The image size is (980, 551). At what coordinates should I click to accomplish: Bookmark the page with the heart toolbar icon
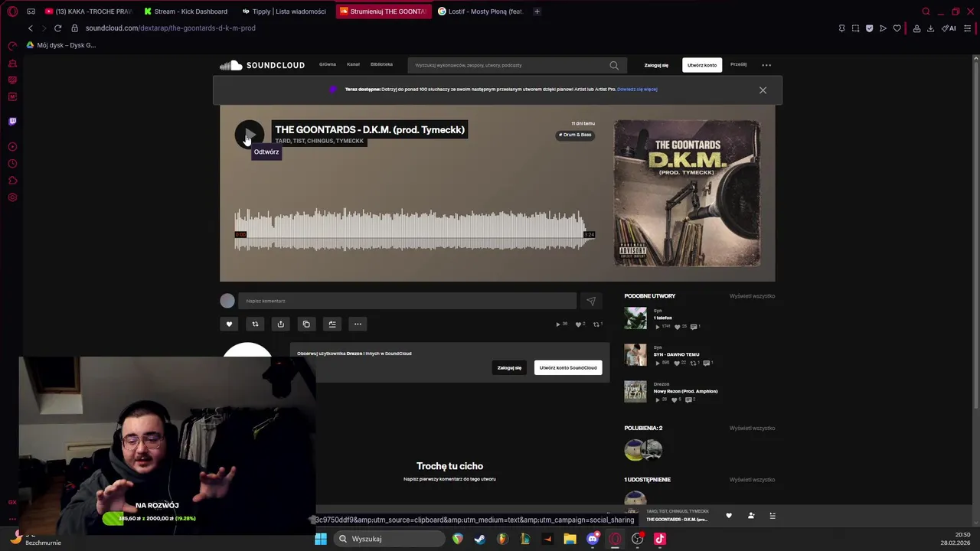tap(897, 28)
